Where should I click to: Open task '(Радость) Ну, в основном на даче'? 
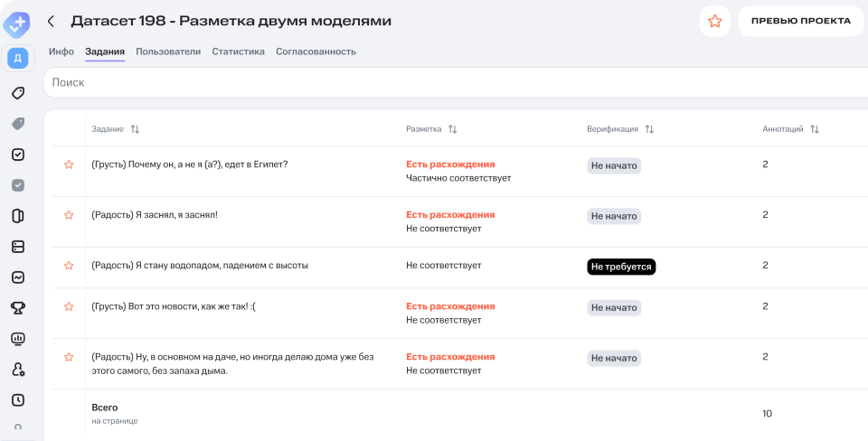coord(232,364)
